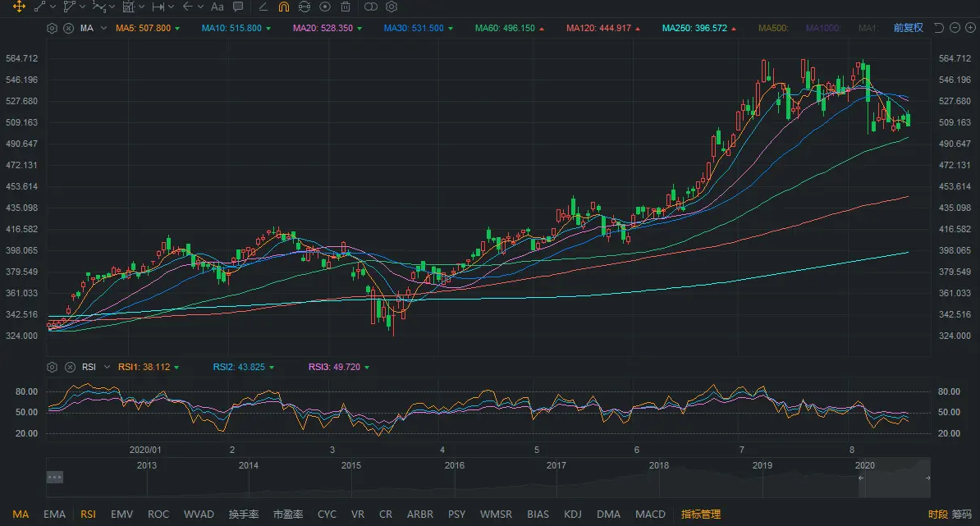Open settings gear for RSI indicator
The width and height of the screenshot is (980, 526).
[53, 367]
